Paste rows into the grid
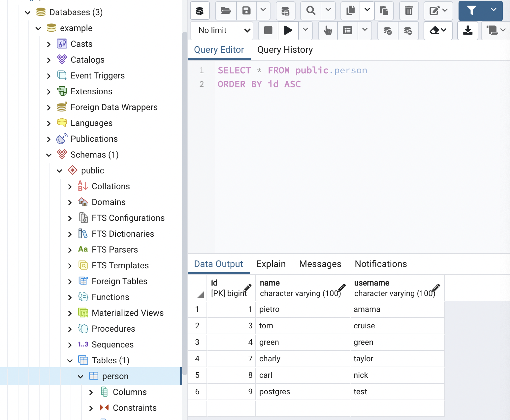510x420 pixels. click(384, 11)
